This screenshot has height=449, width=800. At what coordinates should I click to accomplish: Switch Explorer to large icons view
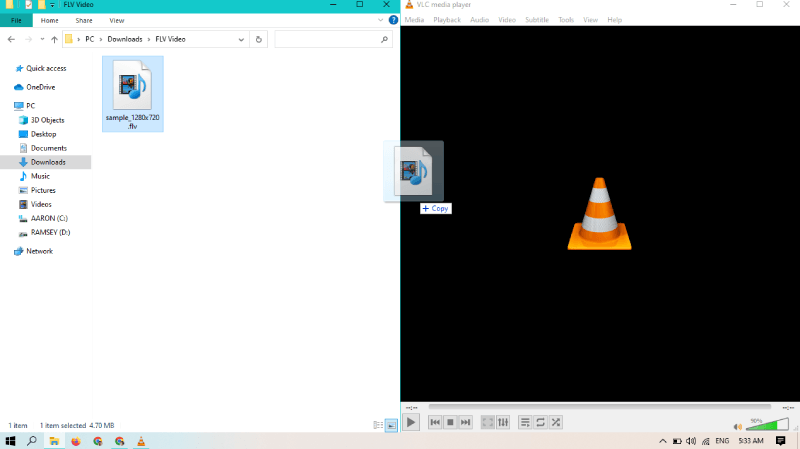click(391, 425)
